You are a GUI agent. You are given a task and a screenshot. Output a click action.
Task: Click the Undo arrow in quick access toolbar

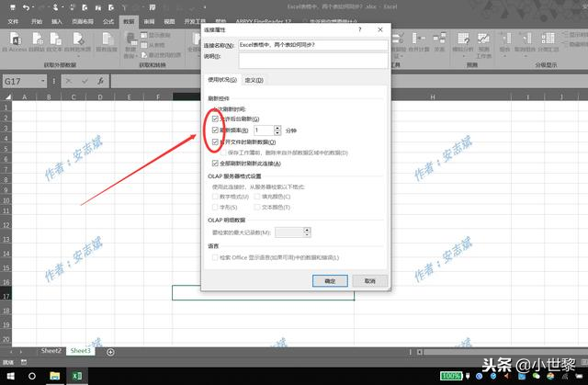coord(26,7)
